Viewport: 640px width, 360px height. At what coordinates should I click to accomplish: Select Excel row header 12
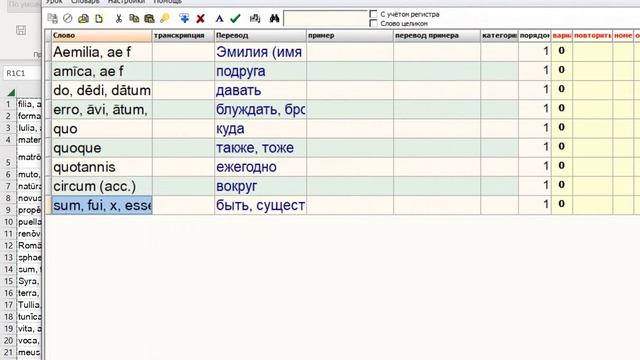tap(9, 246)
